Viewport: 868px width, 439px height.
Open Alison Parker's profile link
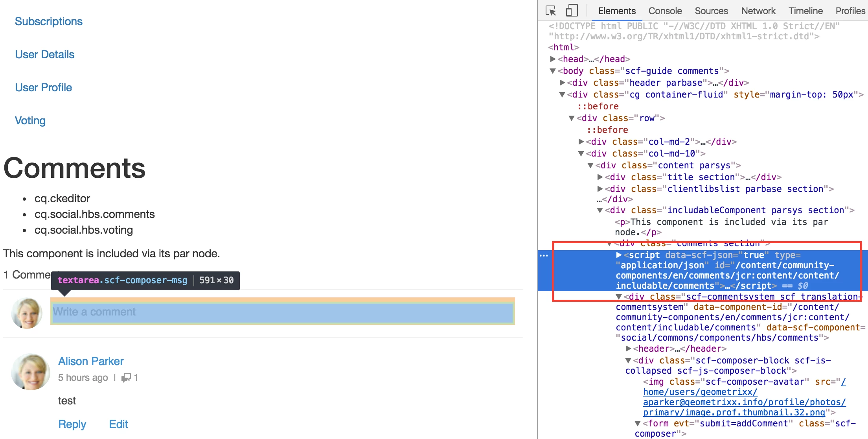(x=91, y=361)
